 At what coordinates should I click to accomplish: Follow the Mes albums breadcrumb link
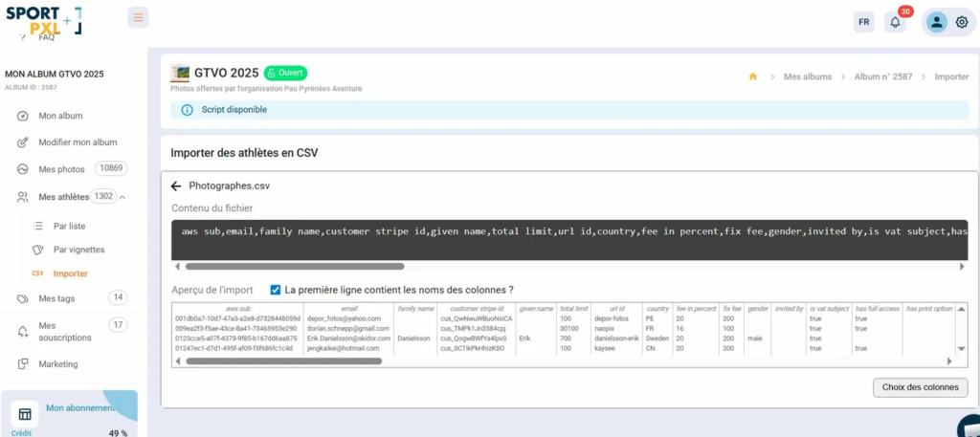pos(807,76)
